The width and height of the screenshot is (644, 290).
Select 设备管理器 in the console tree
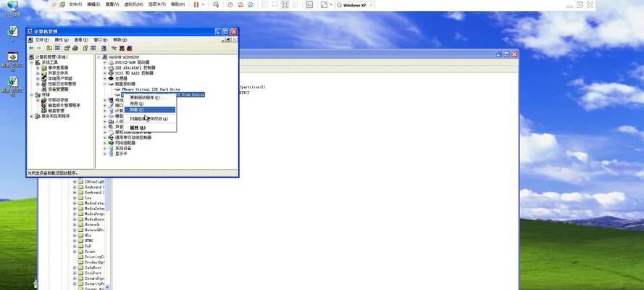point(58,88)
